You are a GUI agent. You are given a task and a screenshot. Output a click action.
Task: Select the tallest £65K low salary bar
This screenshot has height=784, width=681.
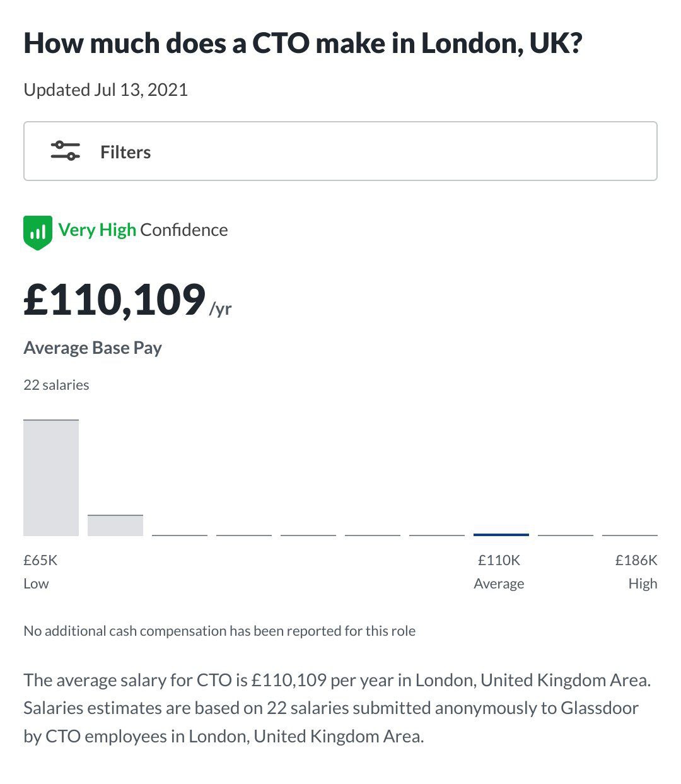click(51, 478)
